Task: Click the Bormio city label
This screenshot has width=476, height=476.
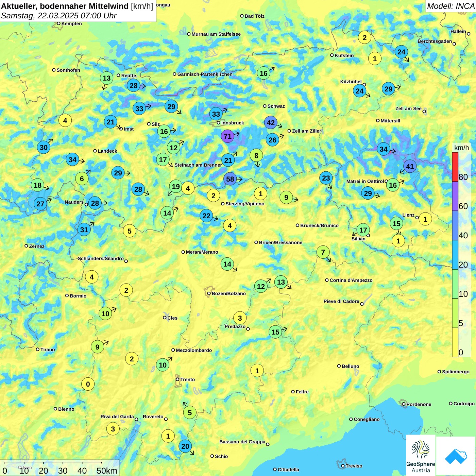Action: (x=78, y=296)
